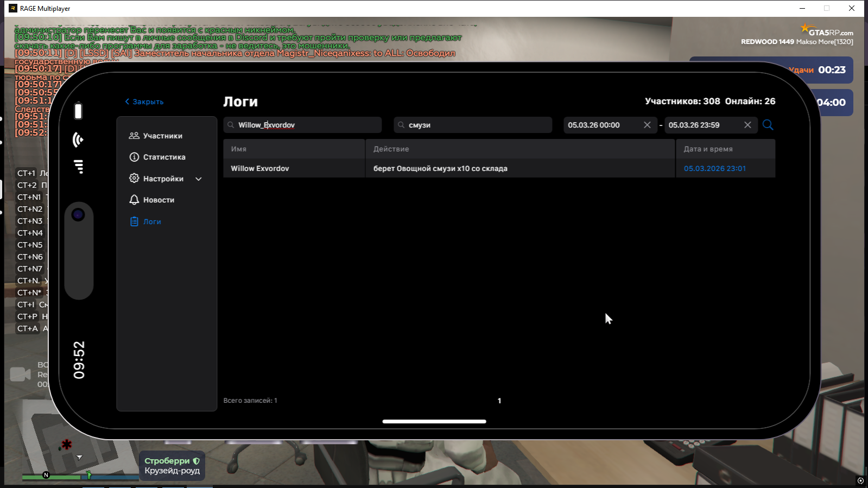
Task: Click the Настройки gear icon
Action: tap(134, 178)
